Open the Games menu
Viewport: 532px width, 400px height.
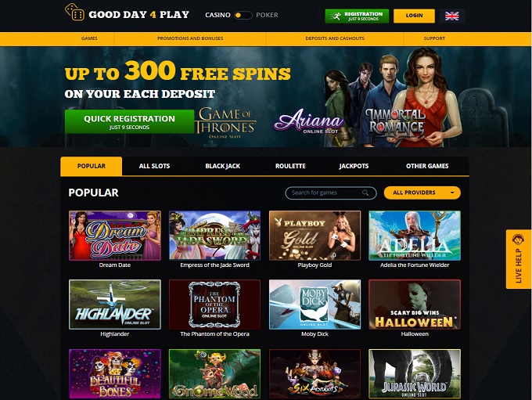pos(89,38)
